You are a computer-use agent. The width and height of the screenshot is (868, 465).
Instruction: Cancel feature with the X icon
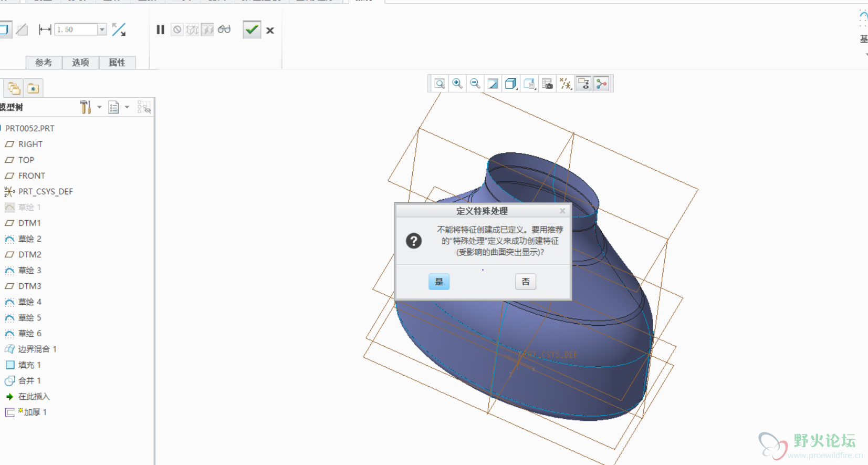pos(270,30)
